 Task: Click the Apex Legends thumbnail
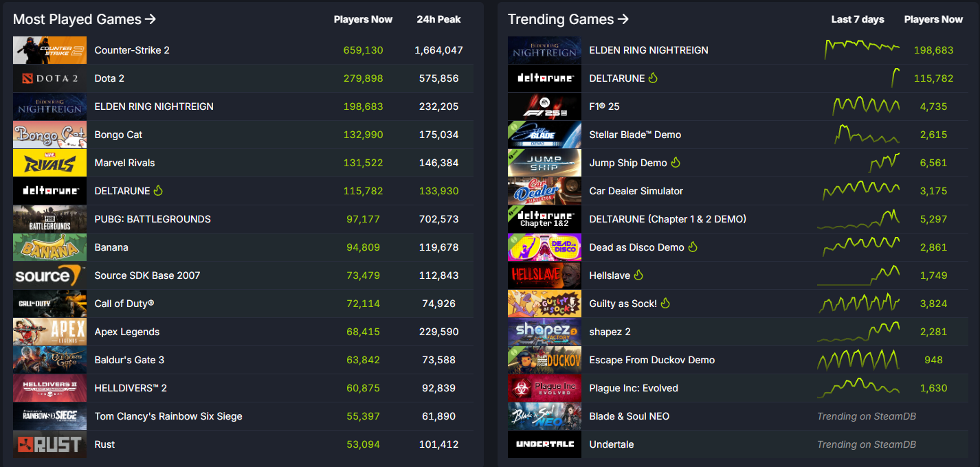[x=49, y=332]
